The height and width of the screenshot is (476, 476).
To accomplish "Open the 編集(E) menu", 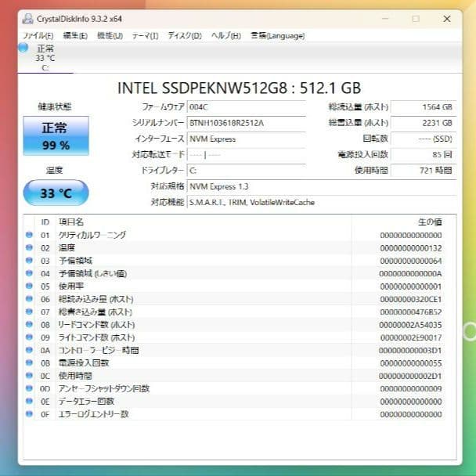I will (75, 36).
